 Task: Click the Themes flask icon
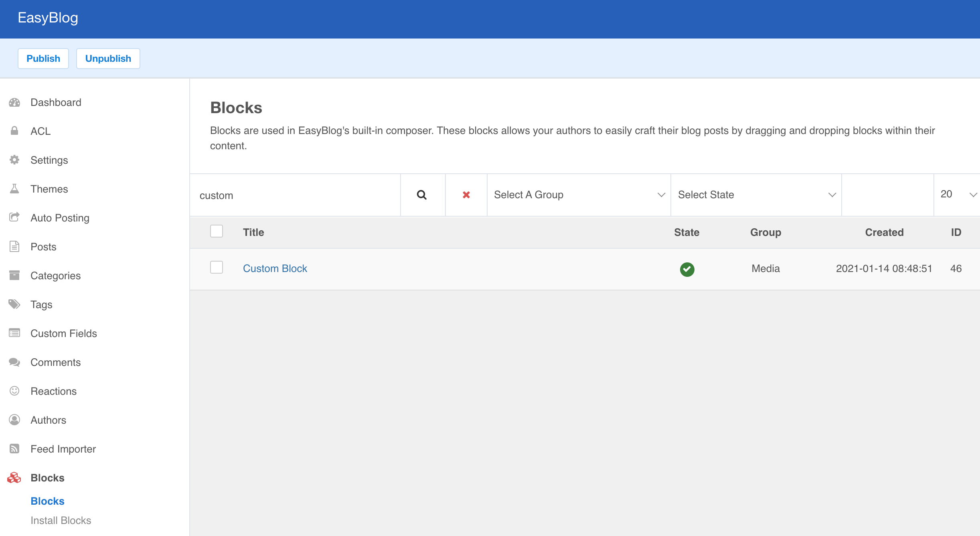14,189
